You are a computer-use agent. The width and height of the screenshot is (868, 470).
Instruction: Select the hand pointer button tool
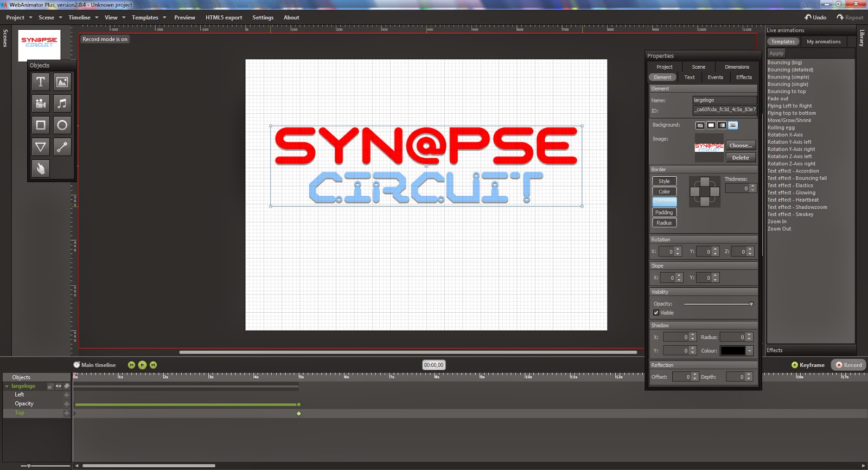(x=41, y=169)
